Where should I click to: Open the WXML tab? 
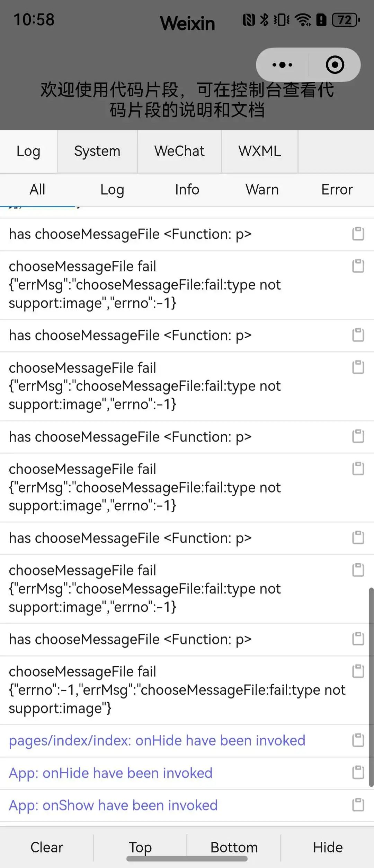[x=260, y=151]
